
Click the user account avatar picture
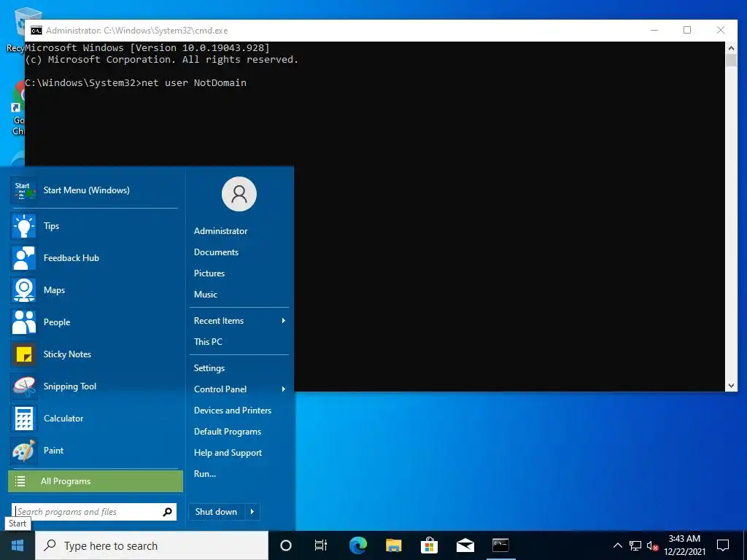(239, 194)
